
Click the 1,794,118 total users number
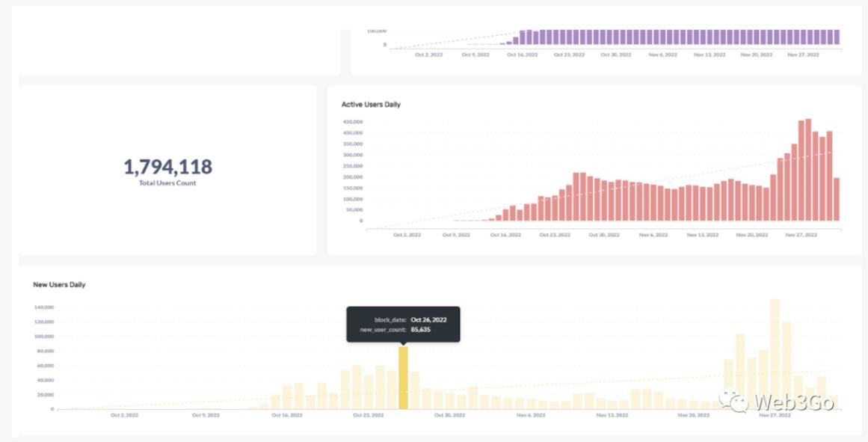167,167
